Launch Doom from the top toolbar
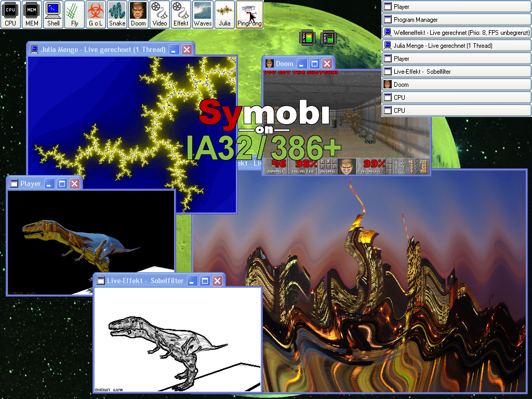The height and width of the screenshot is (399, 532). point(138,14)
